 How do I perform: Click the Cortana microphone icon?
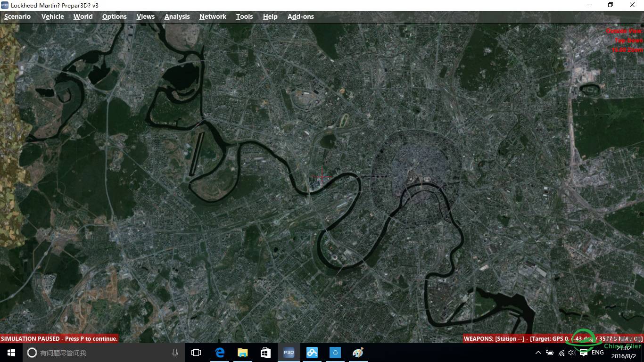tap(175, 352)
